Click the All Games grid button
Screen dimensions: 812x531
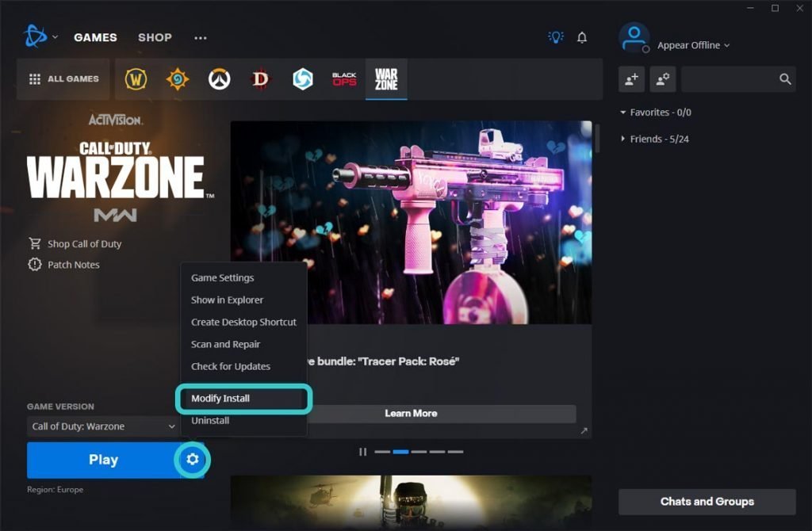click(x=63, y=79)
